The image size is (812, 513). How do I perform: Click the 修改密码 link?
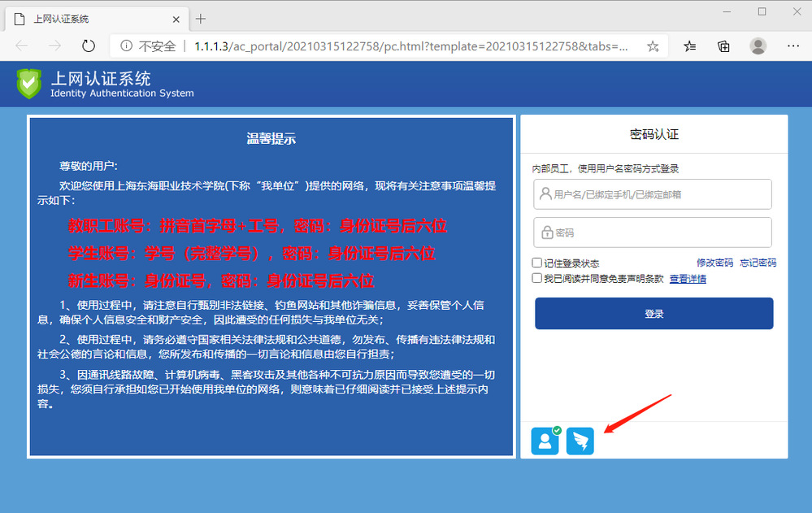(714, 263)
